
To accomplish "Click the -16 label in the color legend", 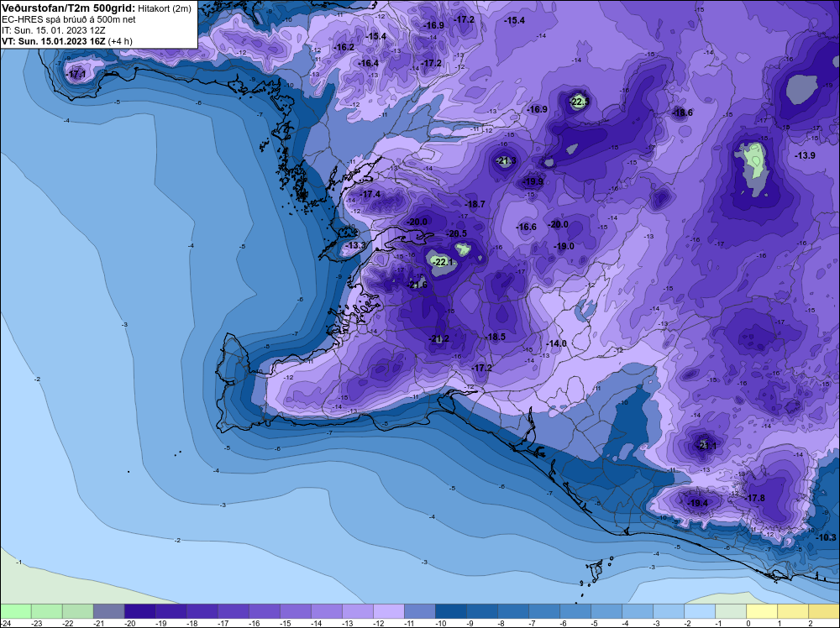I will 254,623.
